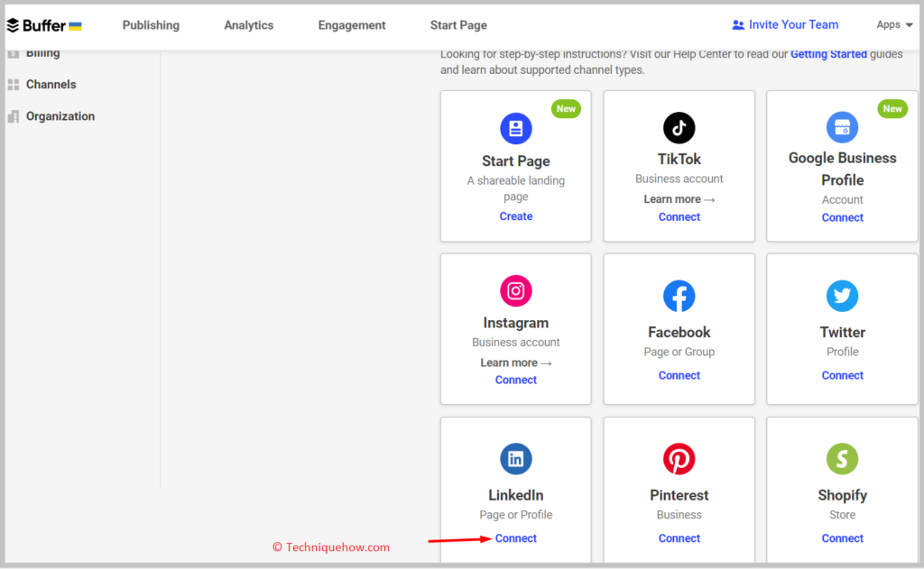924x569 pixels.
Task: Open the Apps dropdown menu
Action: click(x=894, y=24)
